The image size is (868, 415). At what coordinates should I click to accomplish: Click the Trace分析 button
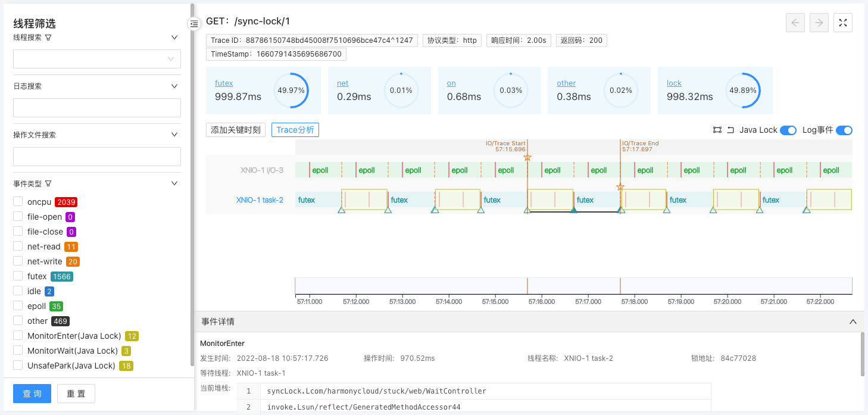pos(295,130)
